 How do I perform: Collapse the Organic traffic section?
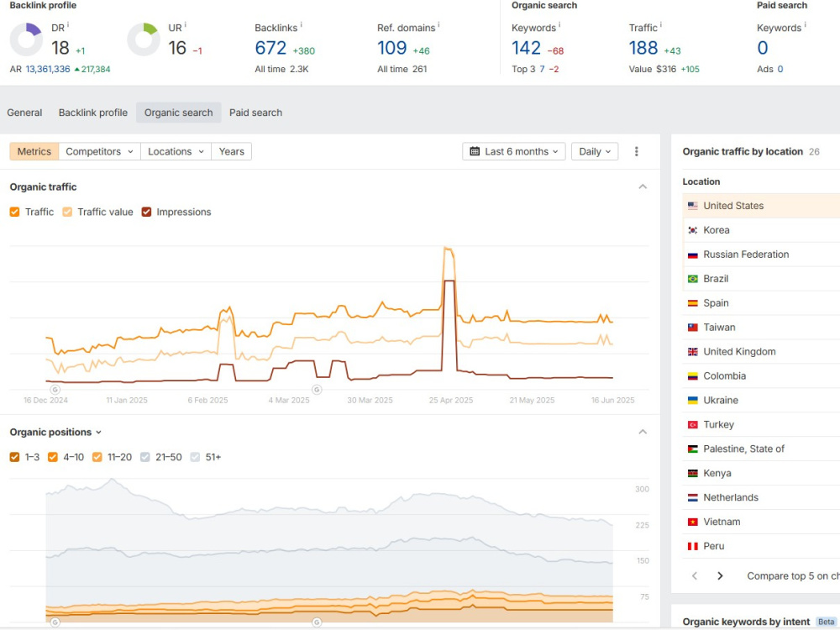click(643, 187)
